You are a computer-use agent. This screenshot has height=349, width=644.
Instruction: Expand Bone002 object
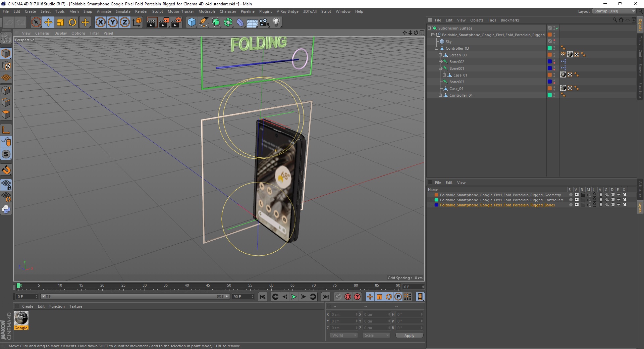pyautogui.click(x=440, y=62)
